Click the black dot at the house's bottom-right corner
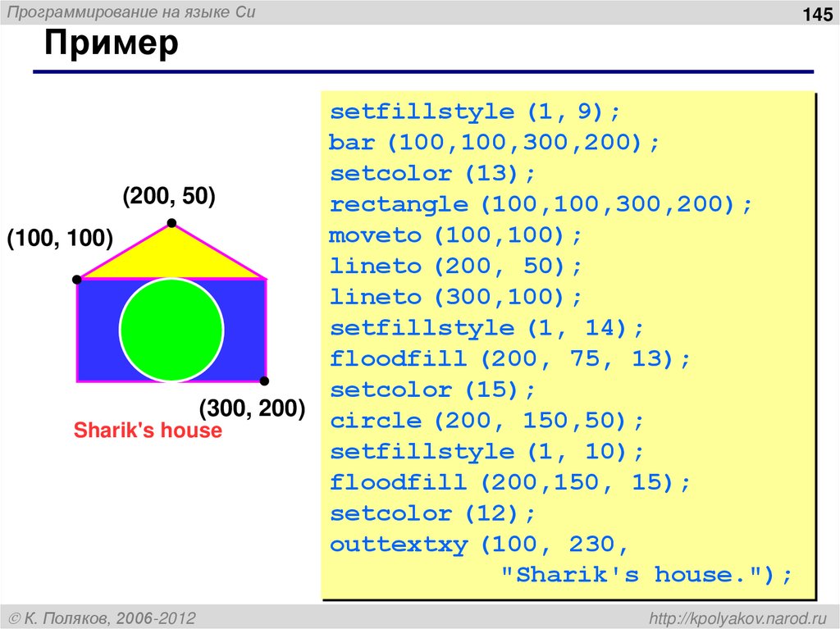 click(264, 381)
